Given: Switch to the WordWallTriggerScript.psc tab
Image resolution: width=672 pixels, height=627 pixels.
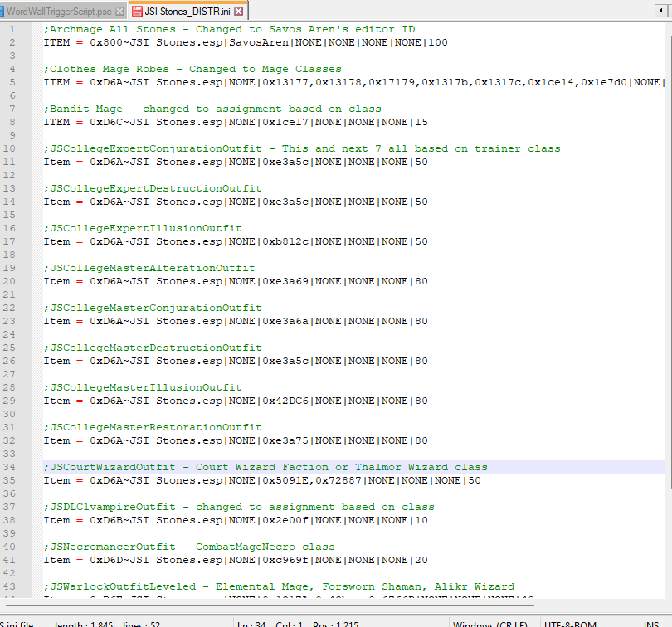Looking at the screenshot, I should [x=59, y=12].
